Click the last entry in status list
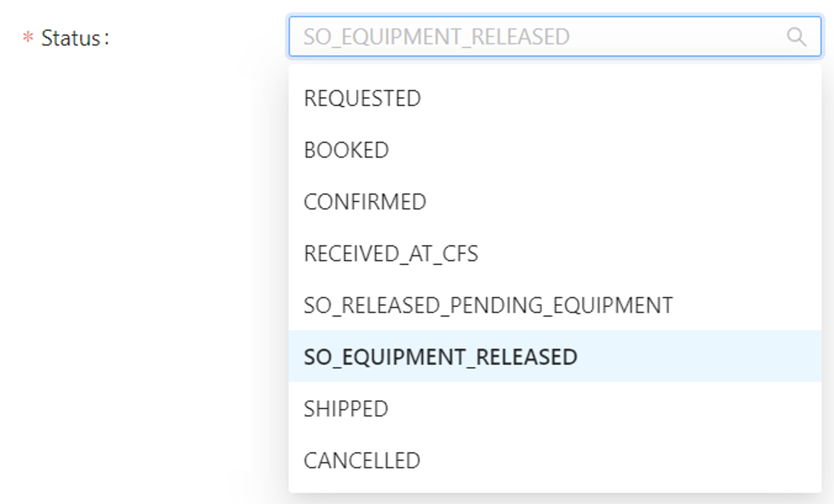The width and height of the screenshot is (834, 504). point(362,460)
